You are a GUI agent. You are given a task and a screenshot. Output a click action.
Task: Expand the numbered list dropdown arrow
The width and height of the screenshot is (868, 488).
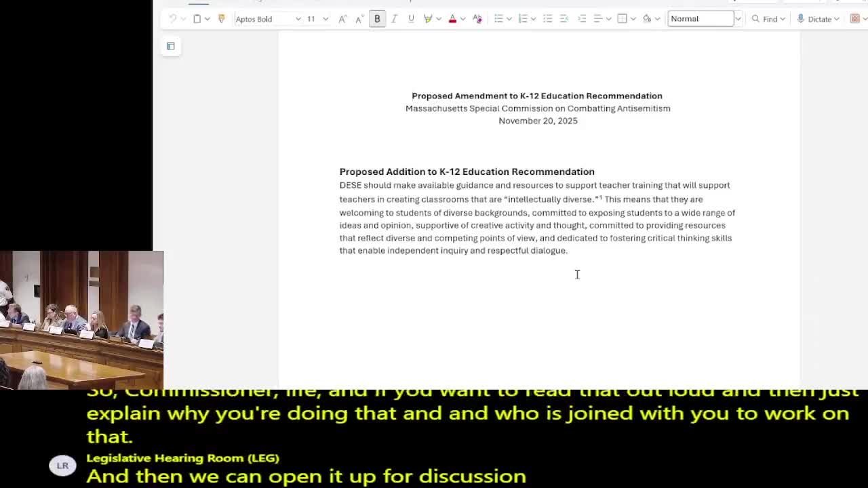(533, 18)
